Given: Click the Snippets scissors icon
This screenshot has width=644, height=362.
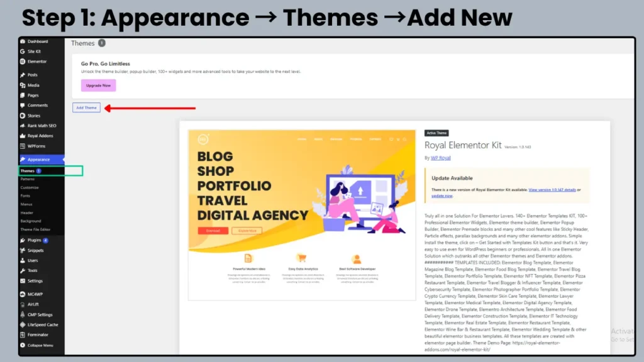Looking at the screenshot, I should (23, 250).
